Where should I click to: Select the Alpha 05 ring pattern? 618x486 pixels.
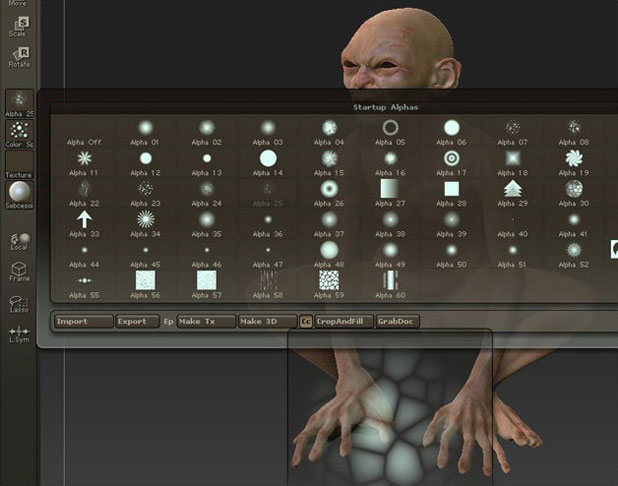(x=390, y=133)
